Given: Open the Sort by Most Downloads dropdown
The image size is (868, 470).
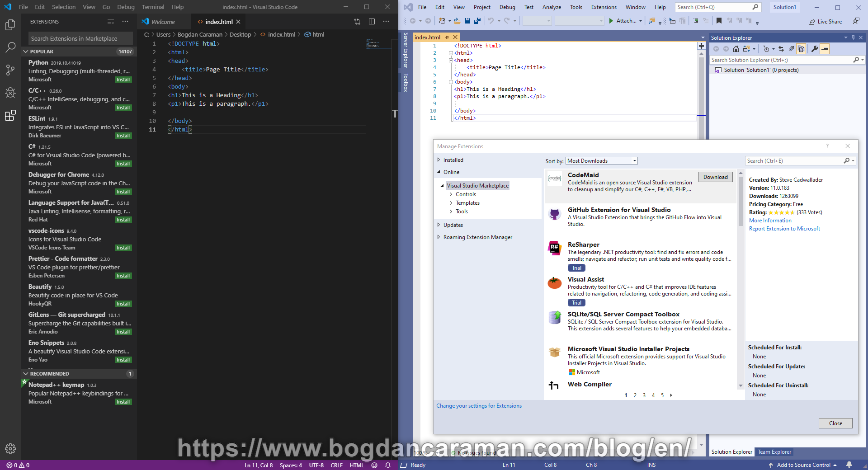Looking at the screenshot, I should coord(602,161).
